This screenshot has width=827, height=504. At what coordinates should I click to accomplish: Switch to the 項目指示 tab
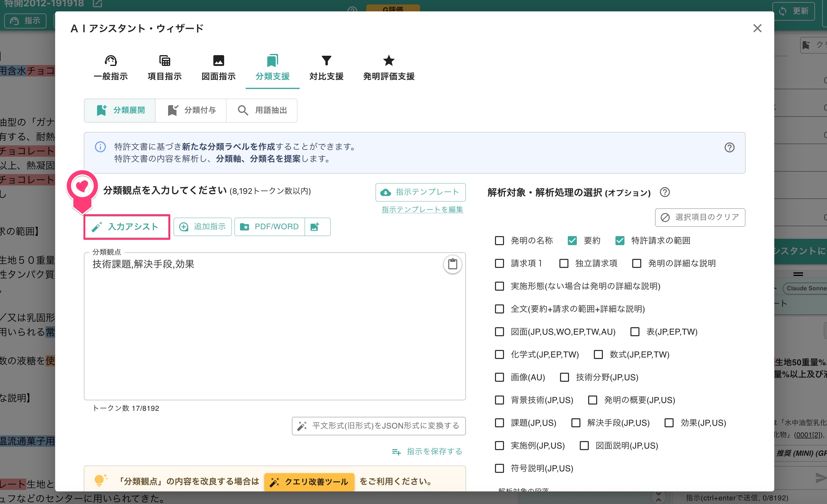click(165, 68)
